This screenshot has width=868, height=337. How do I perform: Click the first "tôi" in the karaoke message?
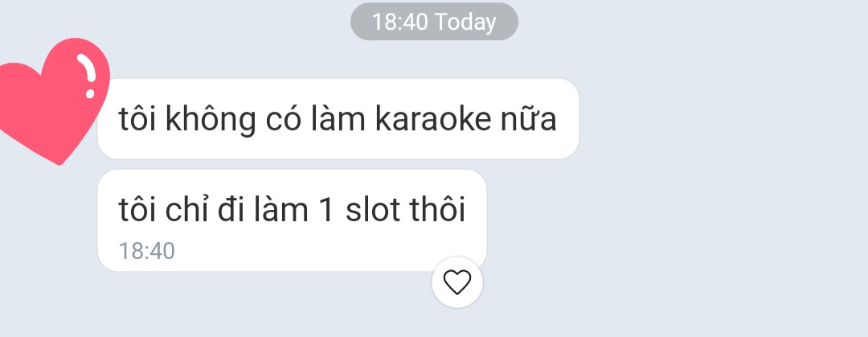coord(137,118)
